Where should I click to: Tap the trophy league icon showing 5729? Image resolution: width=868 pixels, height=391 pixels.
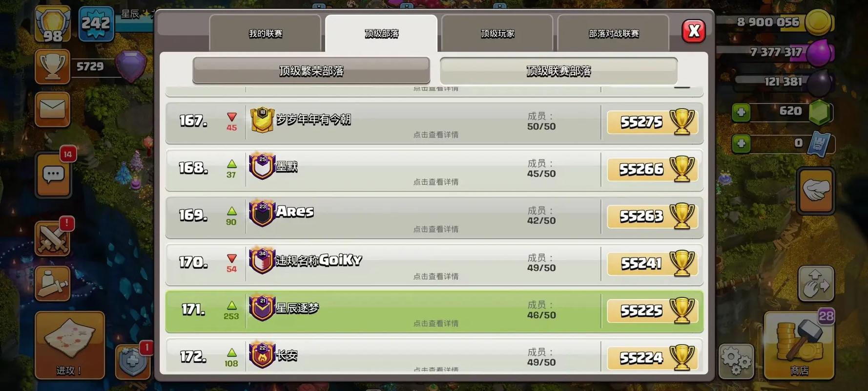tap(53, 66)
